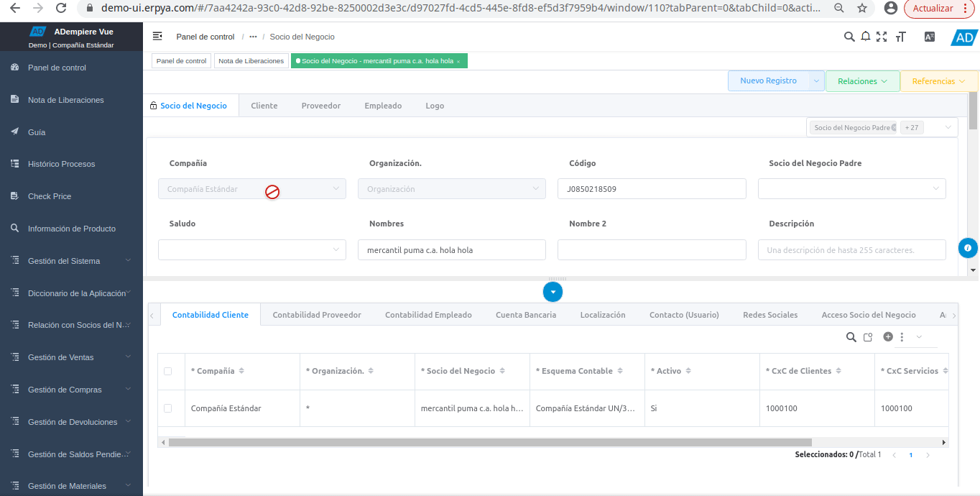The height and width of the screenshot is (496, 980).
Task: Click the Nuevo Registro button
Action: tap(768, 81)
